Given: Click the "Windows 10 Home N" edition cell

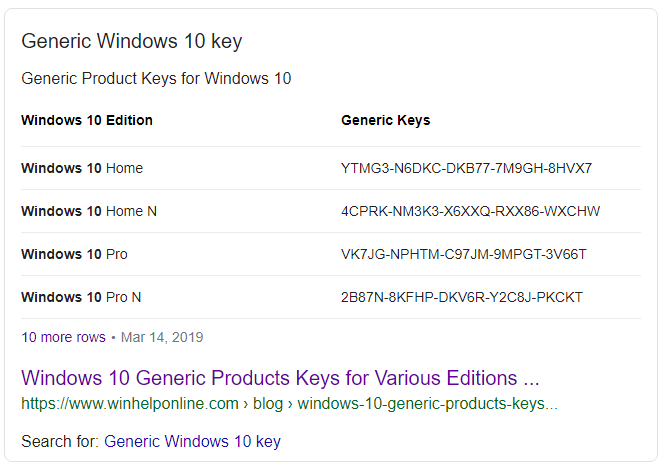Looking at the screenshot, I should pos(89,211).
